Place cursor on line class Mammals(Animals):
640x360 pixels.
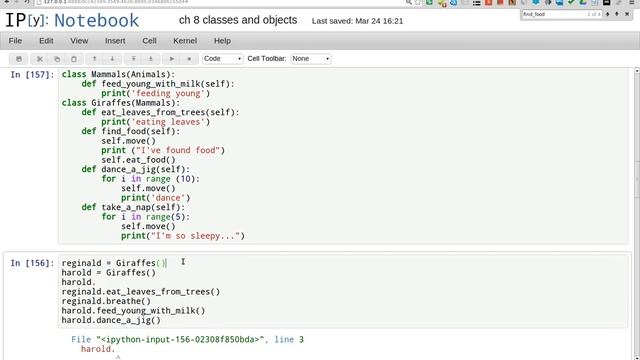pos(118,74)
